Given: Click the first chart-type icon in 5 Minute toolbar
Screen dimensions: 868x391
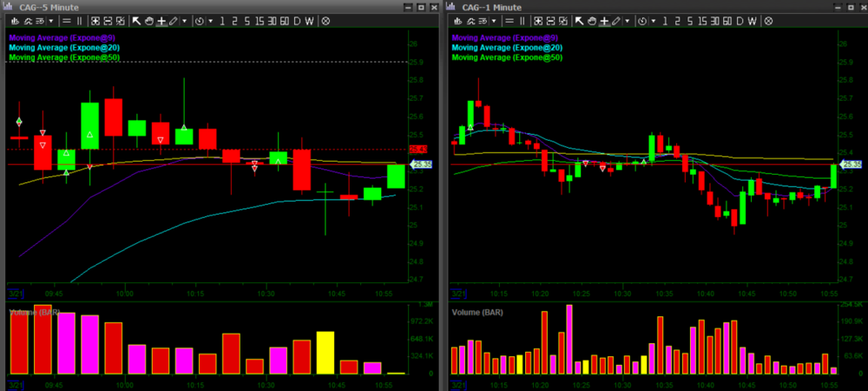Looking at the screenshot, I should click(16, 20).
